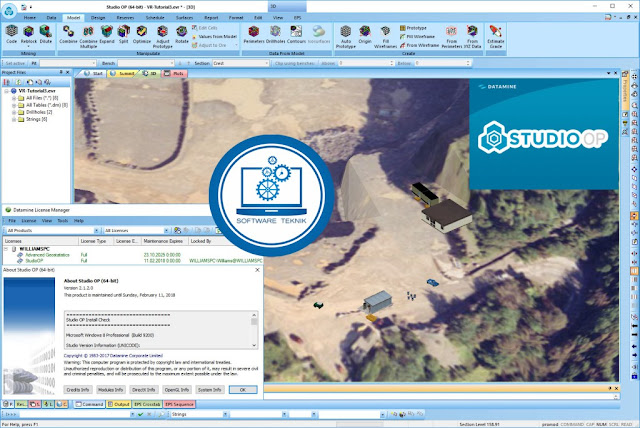Open License Manager Help menu
Image resolution: width=640 pixels, height=428 pixels.
(x=79, y=221)
